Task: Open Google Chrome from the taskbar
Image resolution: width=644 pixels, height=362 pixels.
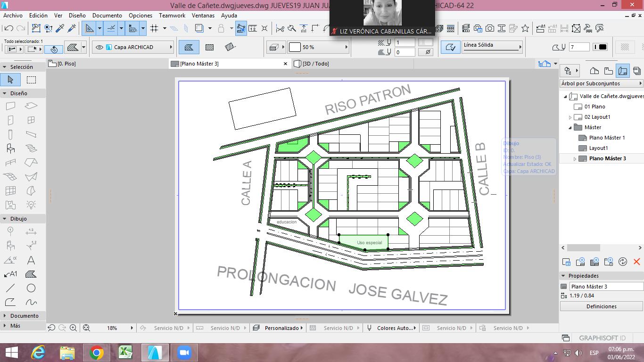Action: 96,353
